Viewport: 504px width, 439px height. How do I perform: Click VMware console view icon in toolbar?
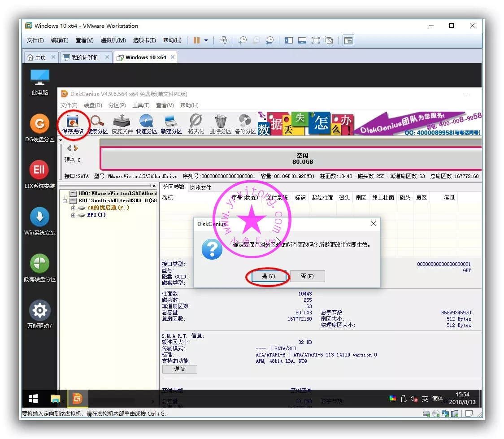(x=348, y=40)
